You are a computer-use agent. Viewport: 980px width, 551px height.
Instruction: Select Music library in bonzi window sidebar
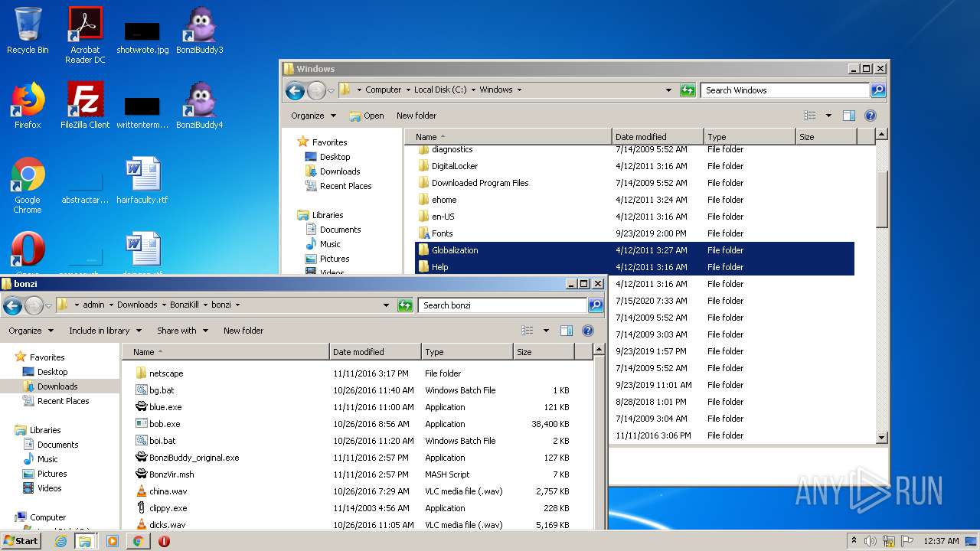(x=47, y=459)
